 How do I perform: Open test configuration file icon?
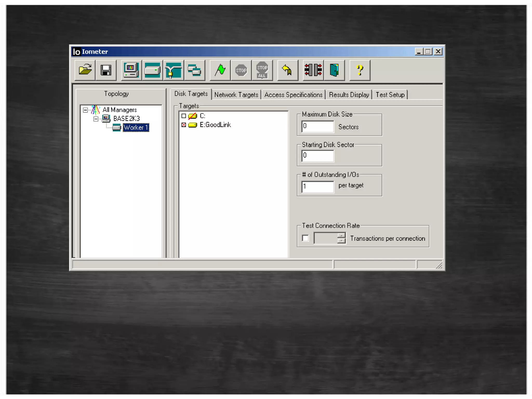85,70
